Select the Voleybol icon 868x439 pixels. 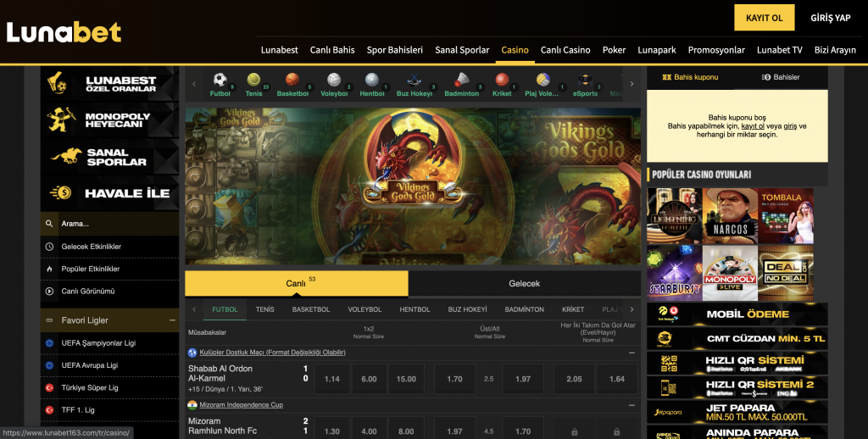click(334, 80)
